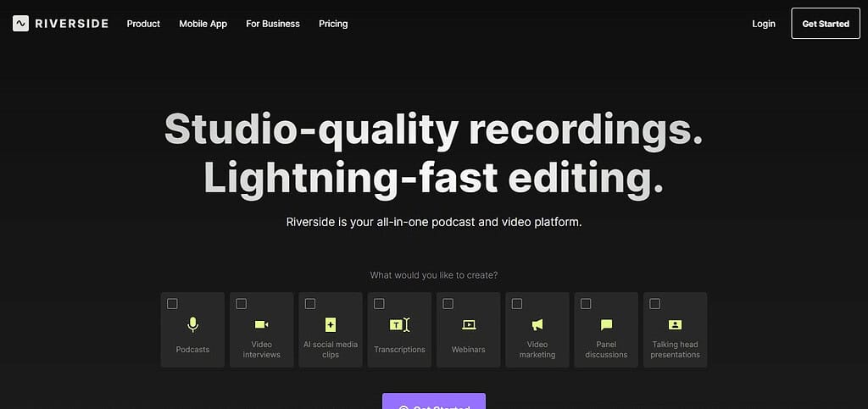This screenshot has height=409, width=868.
Task: Click the AI social media clips icon
Action: (x=331, y=325)
